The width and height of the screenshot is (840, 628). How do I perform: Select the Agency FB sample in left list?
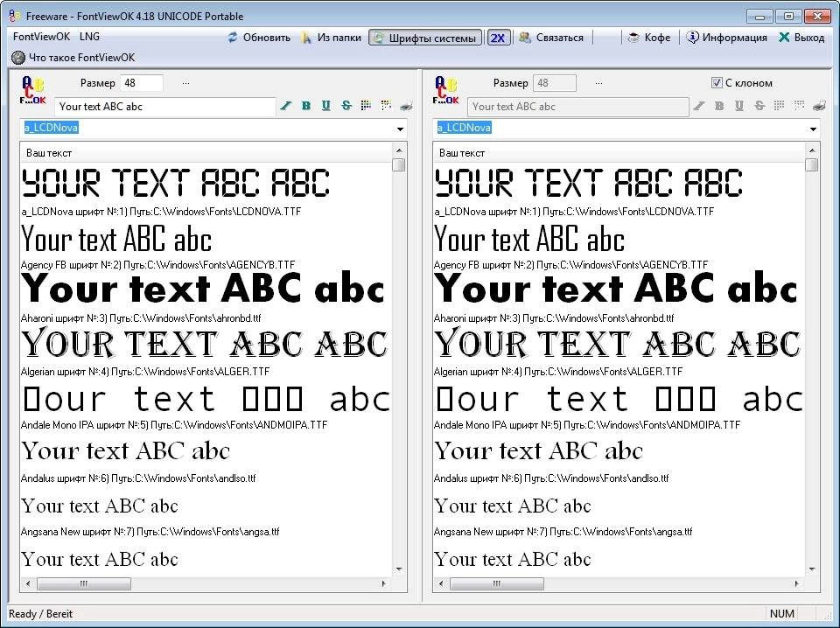coord(116,239)
